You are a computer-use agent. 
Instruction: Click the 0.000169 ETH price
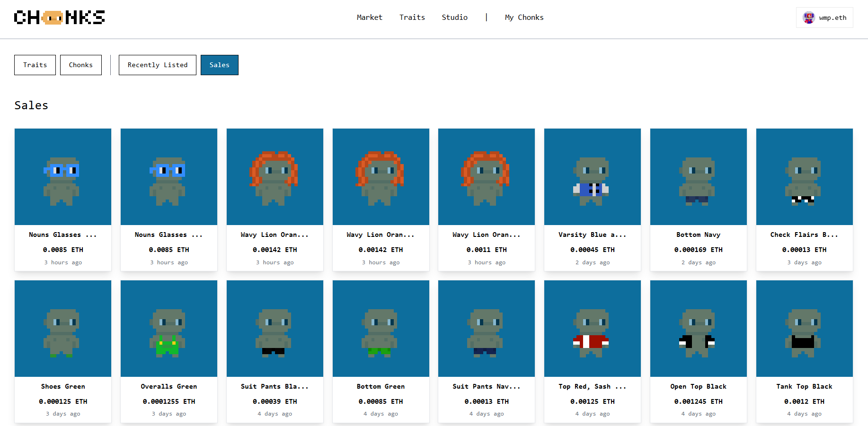coord(699,250)
